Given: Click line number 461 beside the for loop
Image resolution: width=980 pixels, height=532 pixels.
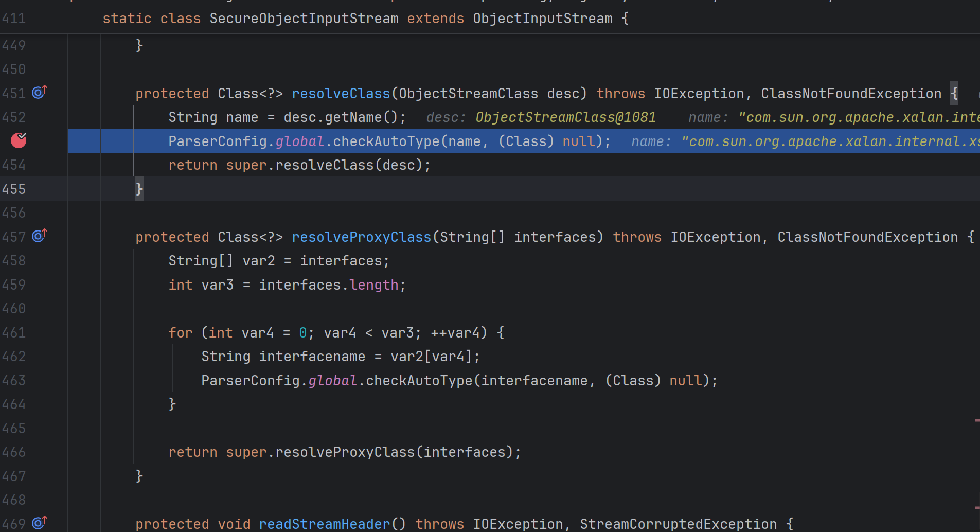Looking at the screenshot, I should click(x=14, y=333).
